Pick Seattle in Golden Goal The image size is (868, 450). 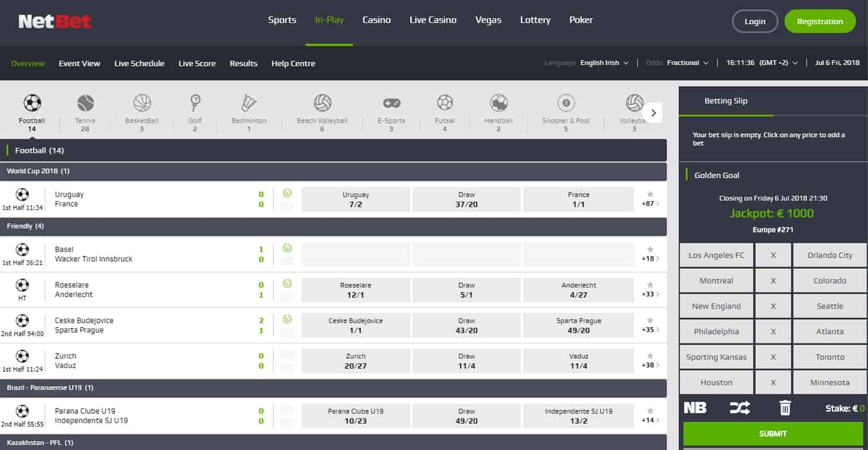[830, 306]
